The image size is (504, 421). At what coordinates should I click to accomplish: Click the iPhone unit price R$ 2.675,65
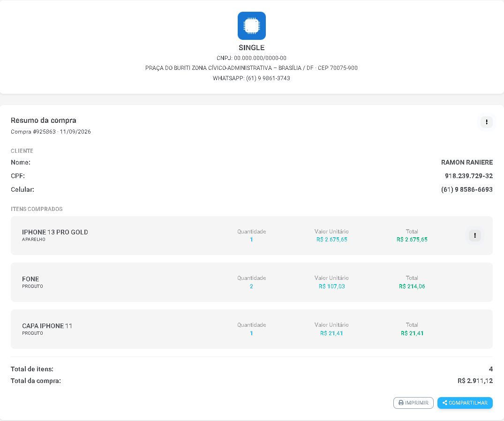pyautogui.click(x=332, y=240)
